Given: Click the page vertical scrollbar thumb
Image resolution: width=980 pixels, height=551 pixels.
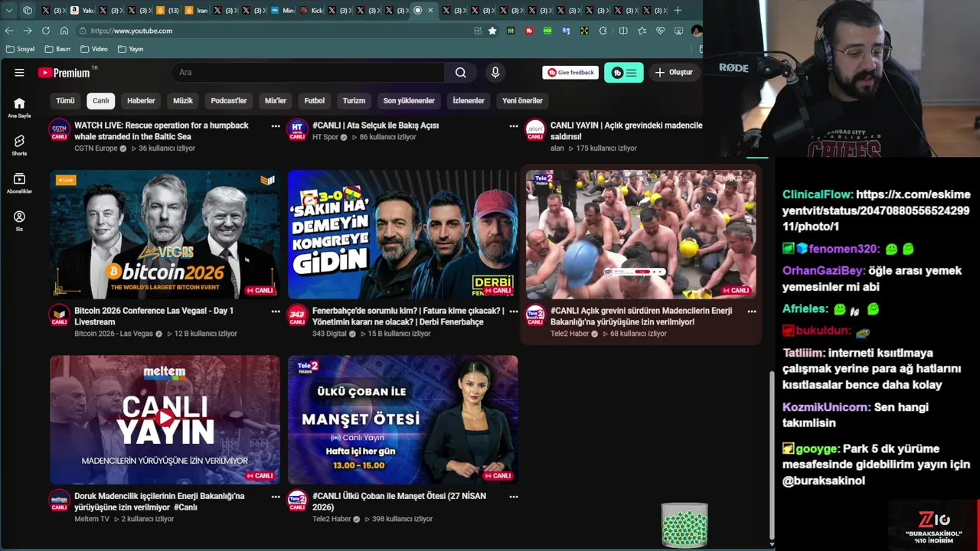Looking at the screenshot, I should tap(771, 455).
